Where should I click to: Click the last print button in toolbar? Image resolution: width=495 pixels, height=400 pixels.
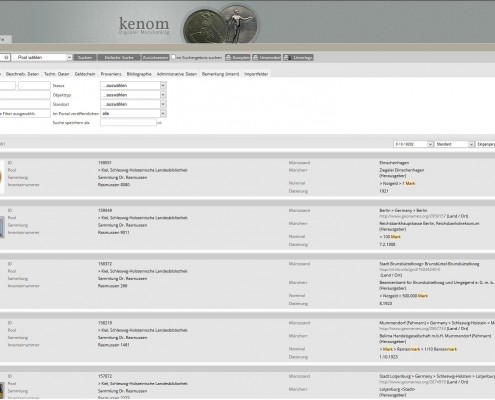[298, 57]
